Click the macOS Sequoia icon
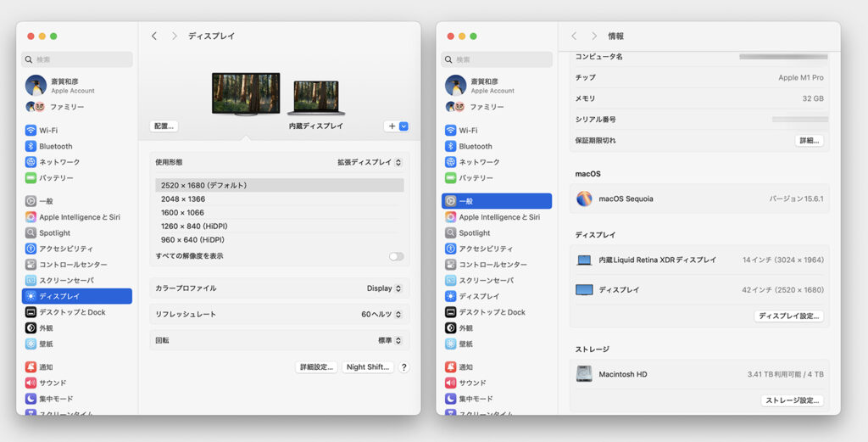This screenshot has height=442, width=868. [x=584, y=199]
